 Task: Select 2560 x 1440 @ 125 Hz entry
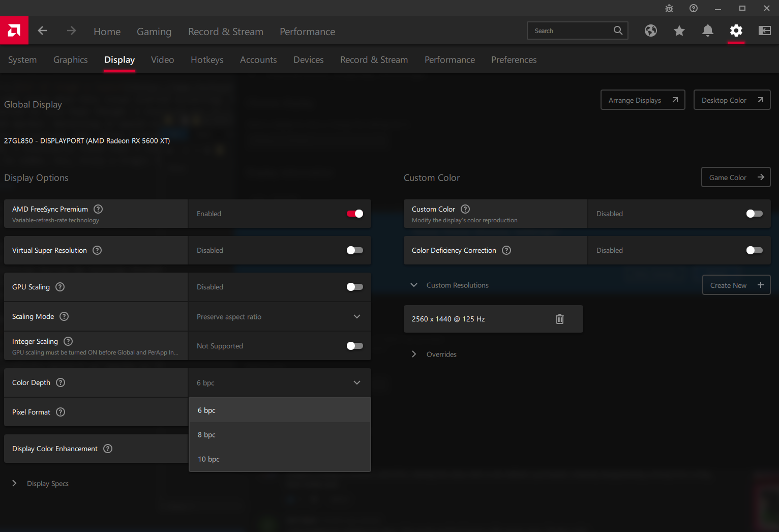pos(493,319)
